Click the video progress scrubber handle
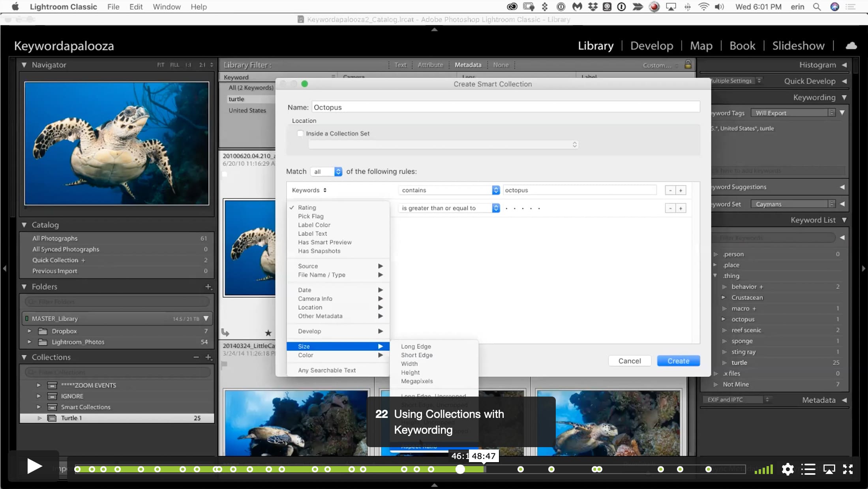868x489 pixels. pyautogui.click(x=460, y=469)
